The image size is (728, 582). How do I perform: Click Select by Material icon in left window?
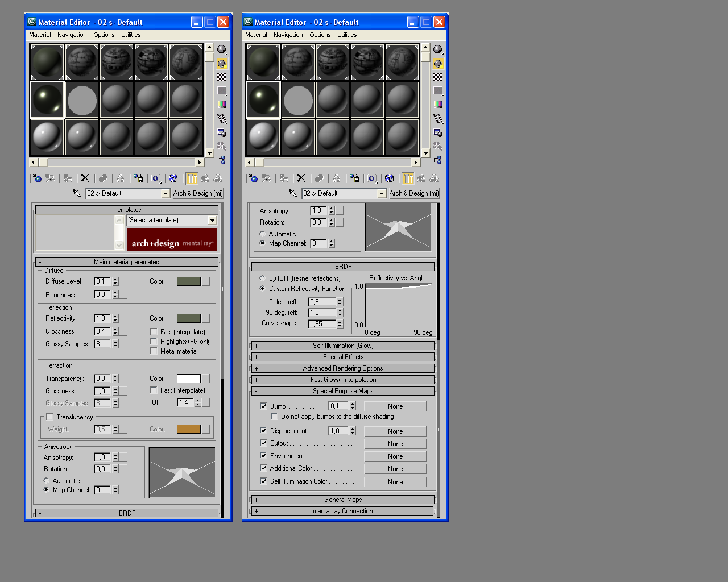click(x=222, y=146)
